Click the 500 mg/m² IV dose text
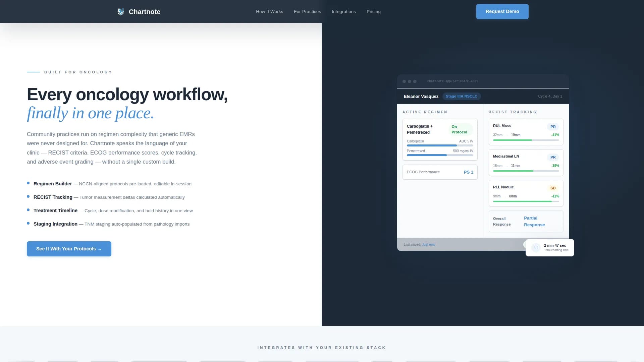644x362 pixels. (463, 151)
